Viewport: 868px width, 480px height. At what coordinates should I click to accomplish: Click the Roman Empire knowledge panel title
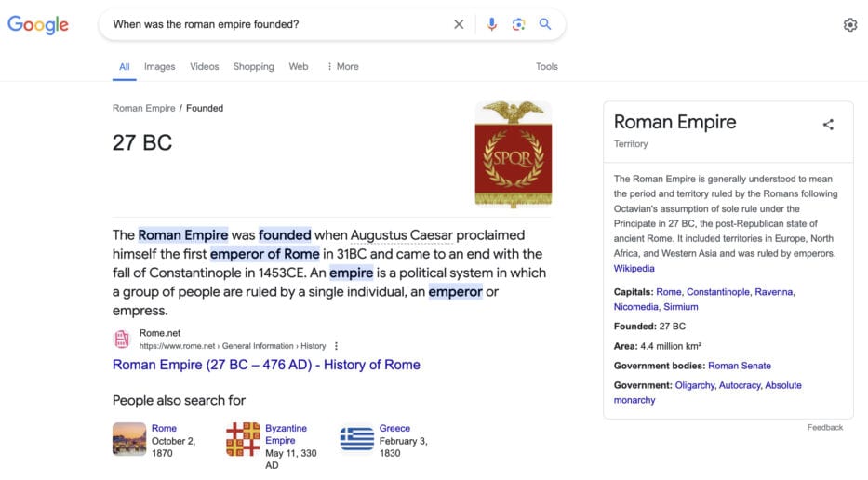(x=674, y=122)
